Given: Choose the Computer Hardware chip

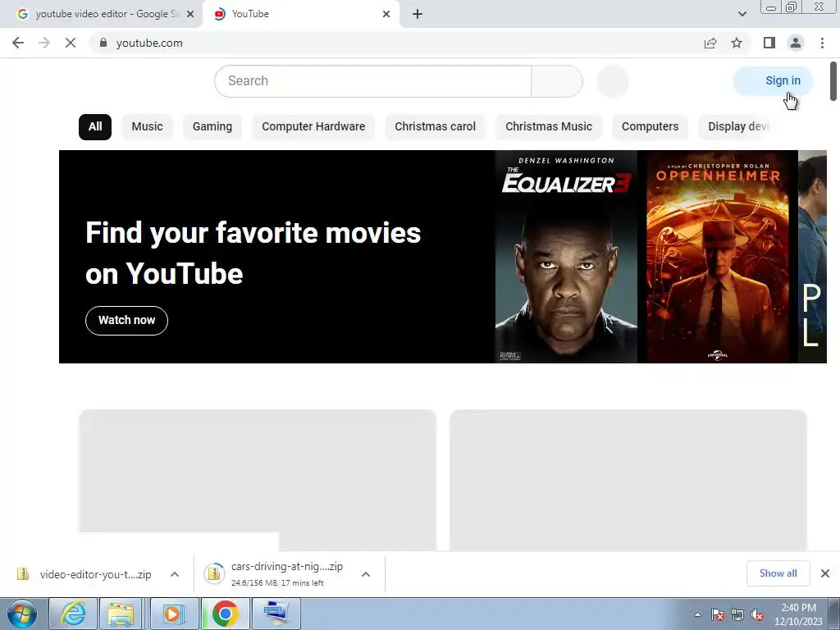Looking at the screenshot, I should click(313, 127).
